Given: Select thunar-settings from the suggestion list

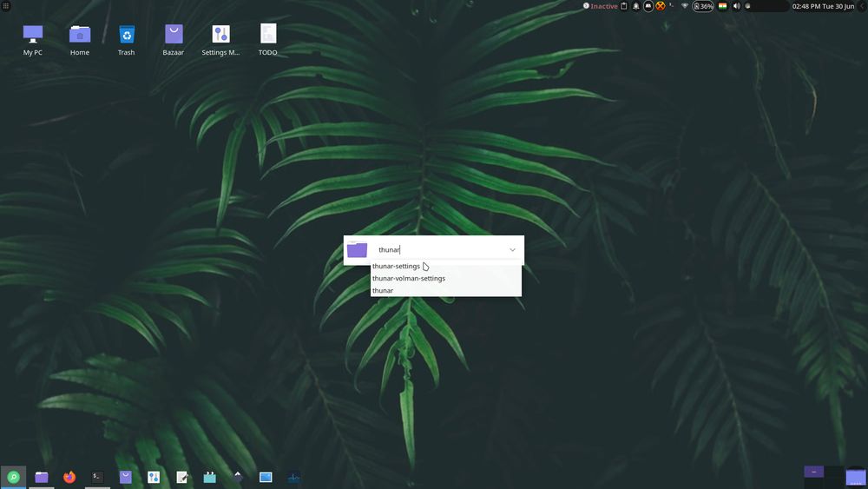Looking at the screenshot, I should pos(397,267).
